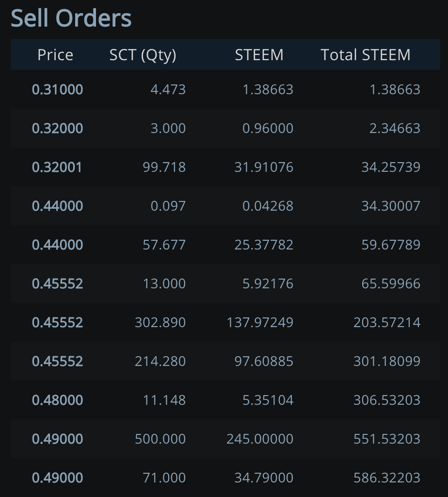Select the order with 71.000 SCT quantity
The image size is (448, 497).
point(164,478)
